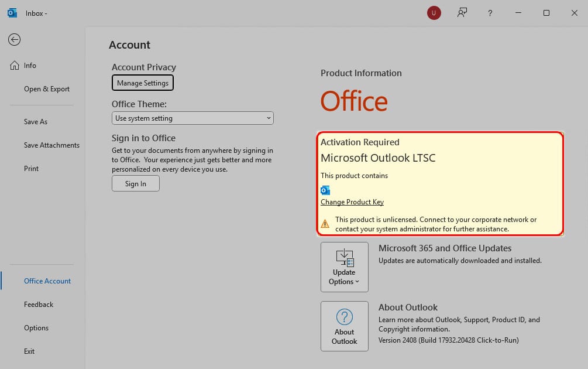Click the 'Sign in to Office' heading
Image resolution: width=588 pixels, height=369 pixels.
click(143, 138)
